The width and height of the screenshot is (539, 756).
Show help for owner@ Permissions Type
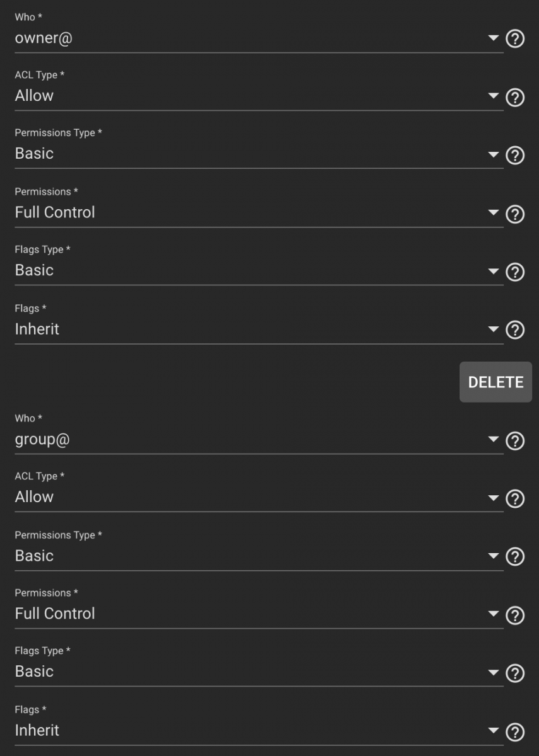point(515,155)
